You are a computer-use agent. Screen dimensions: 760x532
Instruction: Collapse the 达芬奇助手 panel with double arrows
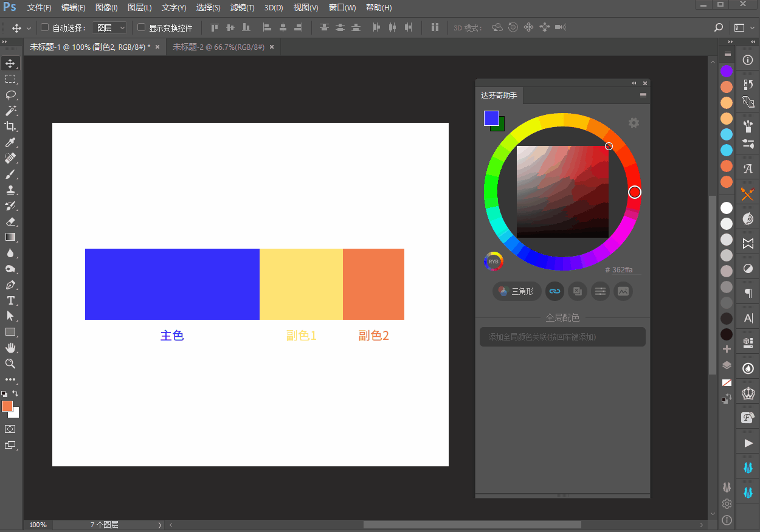tap(634, 83)
